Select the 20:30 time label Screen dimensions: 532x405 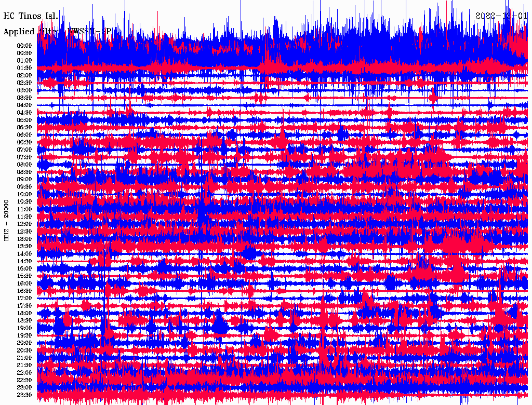(x=24, y=350)
